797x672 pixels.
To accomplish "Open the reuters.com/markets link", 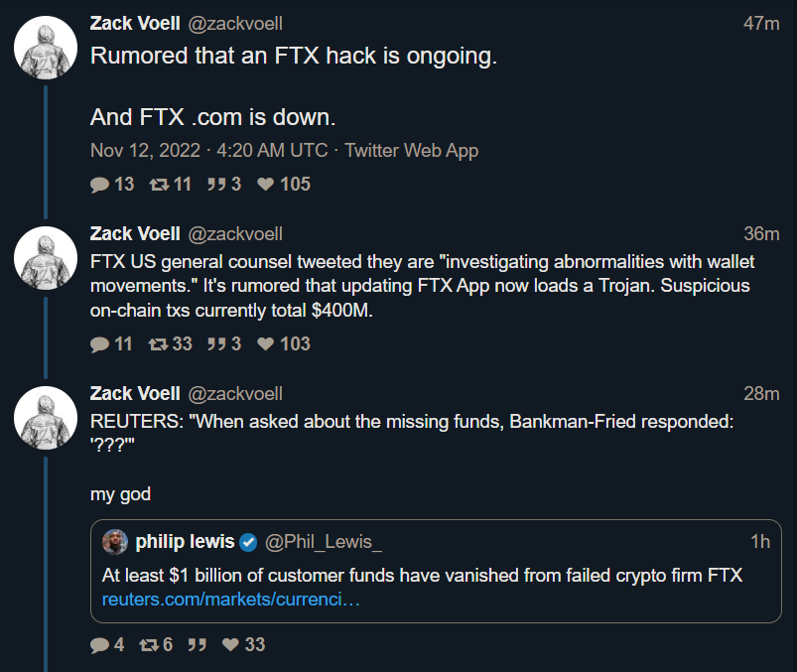I will 231,600.
